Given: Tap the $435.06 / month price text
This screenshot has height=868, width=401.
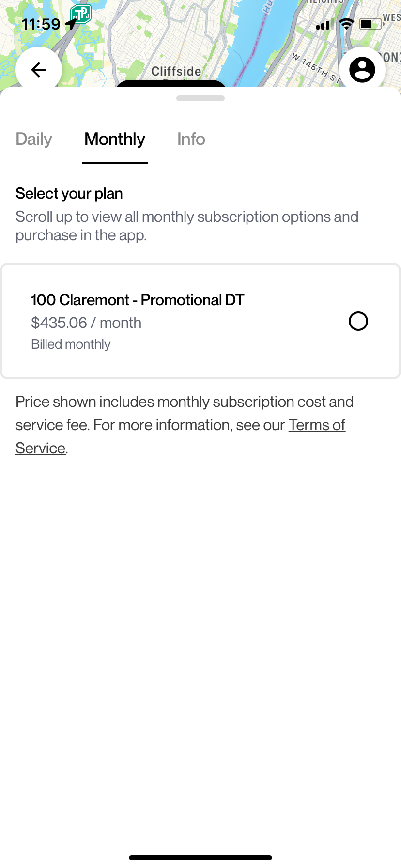Looking at the screenshot, I should tap(86, 323).
